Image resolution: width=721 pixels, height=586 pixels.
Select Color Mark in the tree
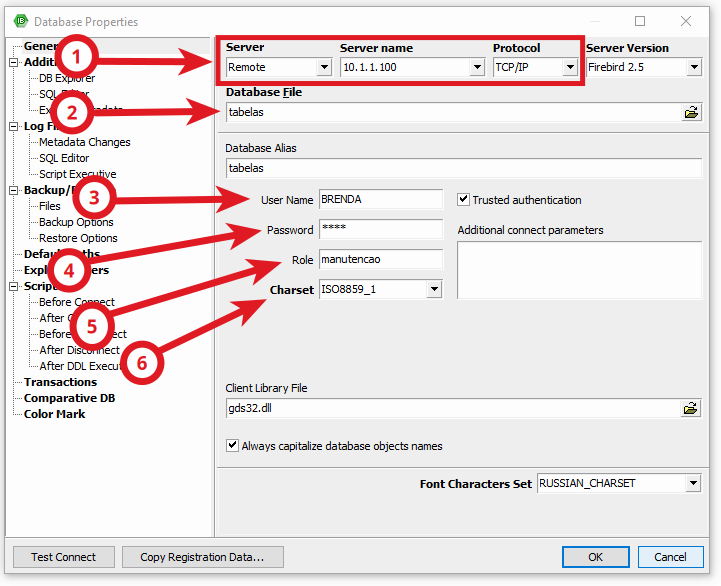(x=54, y=414)
